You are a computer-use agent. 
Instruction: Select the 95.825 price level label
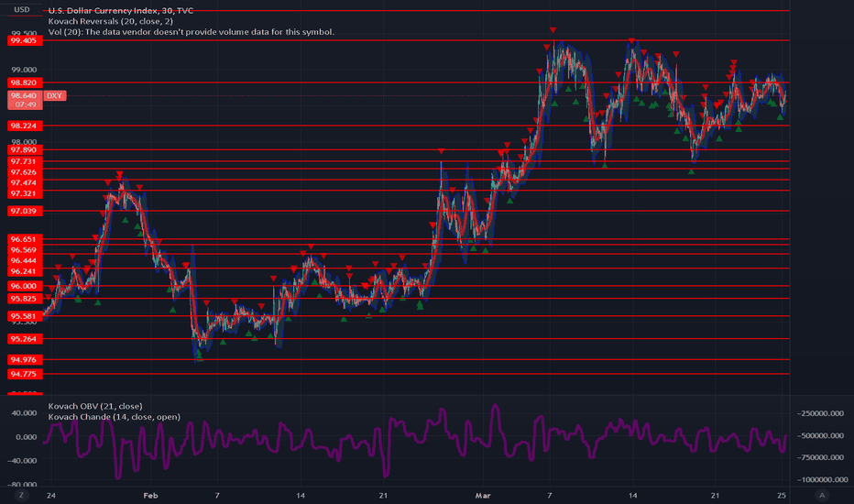click(25, 299)
